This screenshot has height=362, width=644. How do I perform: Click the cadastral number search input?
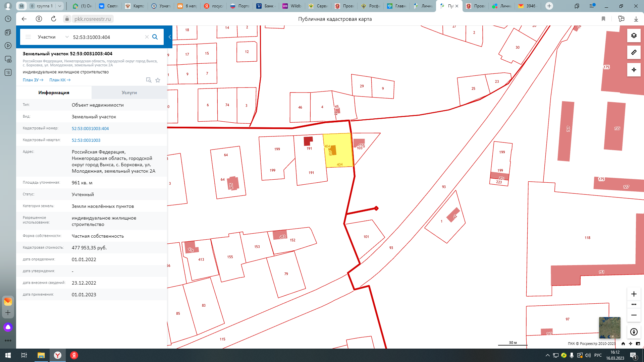coord(107,37)
